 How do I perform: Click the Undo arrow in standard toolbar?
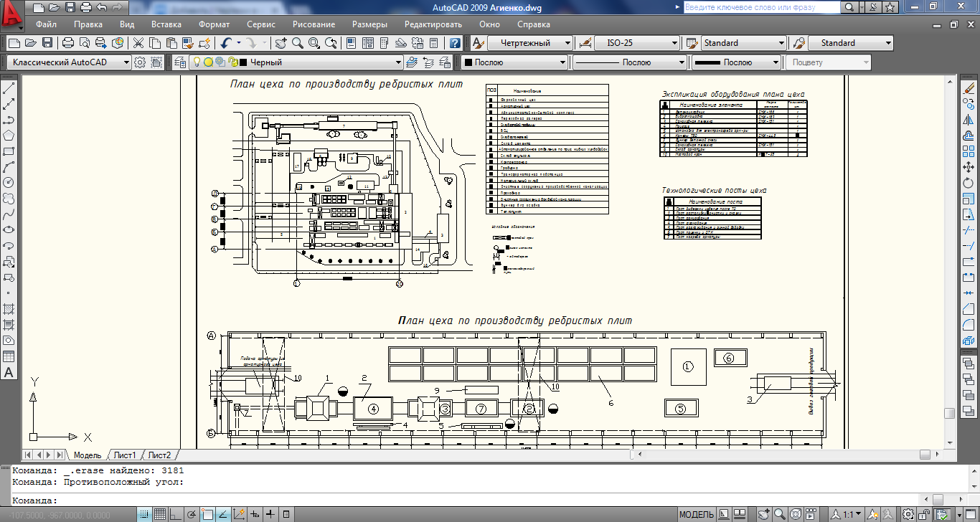pyautogui.click(x=225, y=43)
